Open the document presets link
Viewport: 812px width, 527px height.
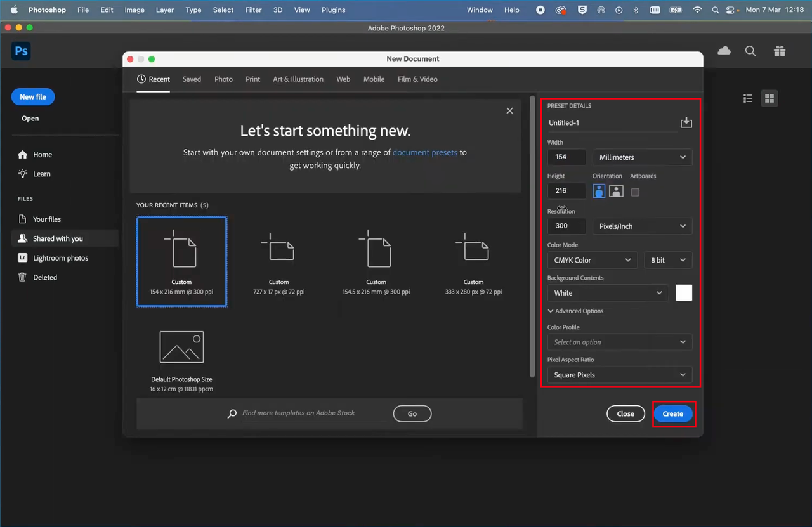[424, 152]
